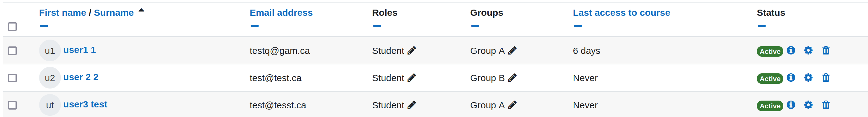Open enrolment info icon for user3 test
This screenshot has width=868, height=117.
791,105
